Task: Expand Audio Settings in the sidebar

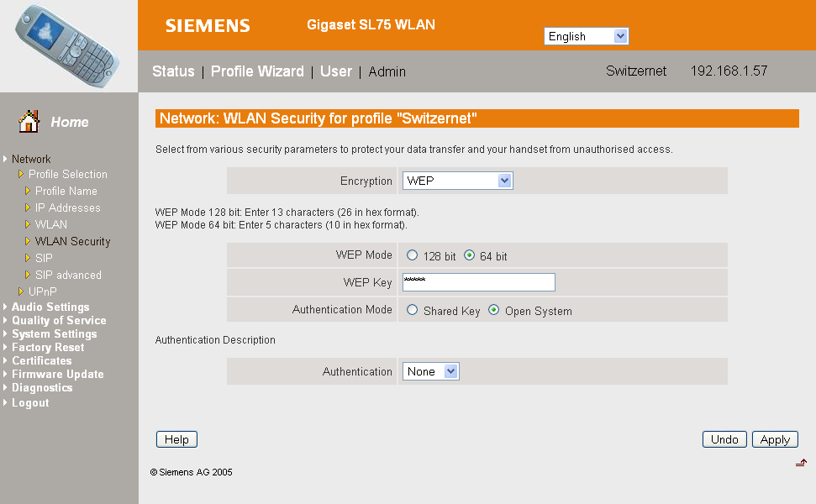Action: point(50,307)
